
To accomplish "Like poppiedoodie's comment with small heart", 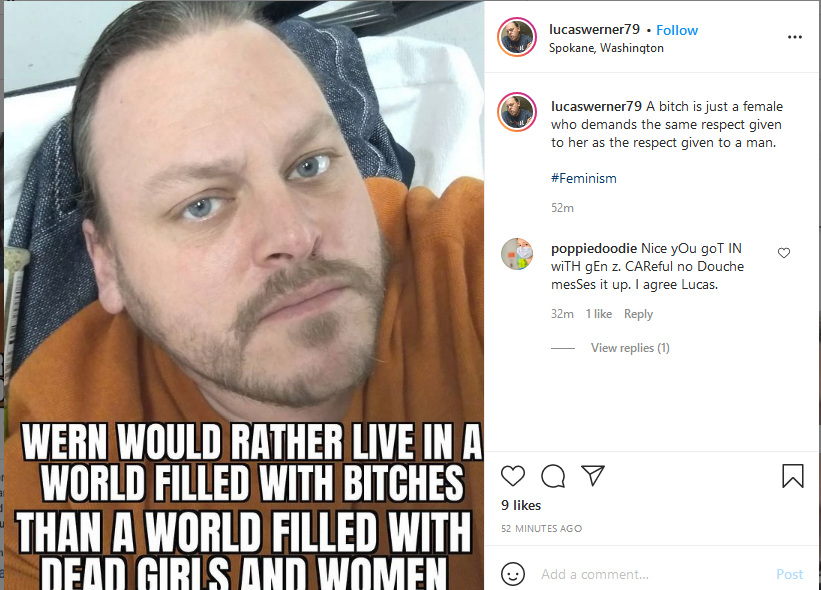I will 783,253.
